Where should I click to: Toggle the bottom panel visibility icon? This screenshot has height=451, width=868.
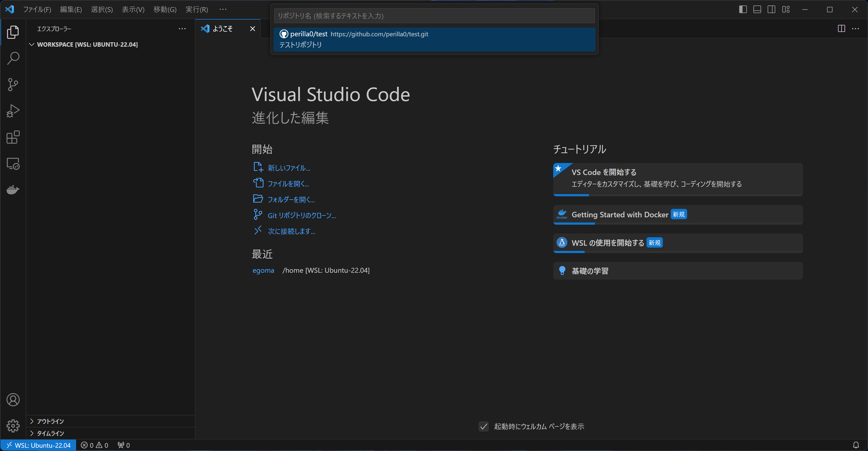[757, 10]
